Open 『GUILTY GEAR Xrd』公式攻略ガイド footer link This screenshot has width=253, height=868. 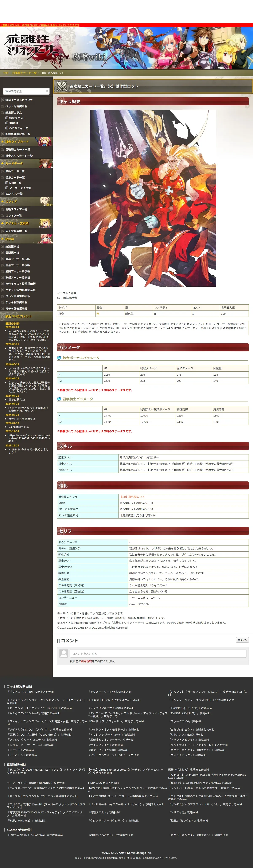point(110,835)
